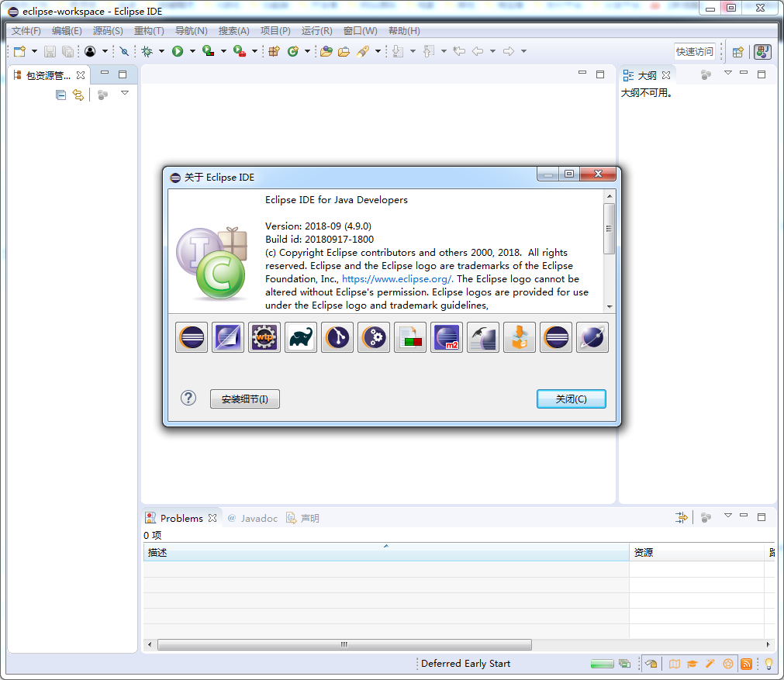The height and width of the screenshot is (680, 784).
Task: Click the 安装细节(I) button
Action: pyautogui.click(x=245, y=399)
